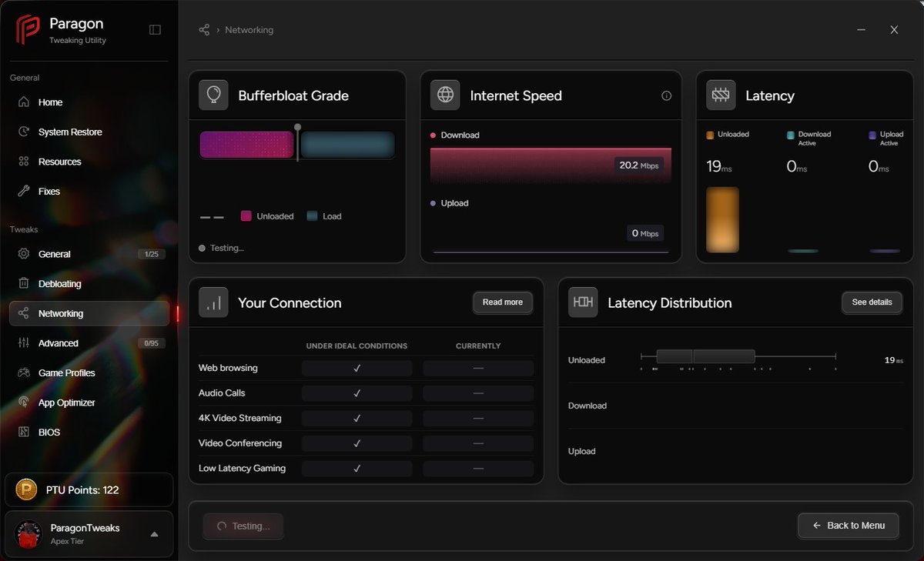Viewport: 924px width, 561px height.
Task: Click the Game Profiles controller icon
Action: click(x=24, y=372)
